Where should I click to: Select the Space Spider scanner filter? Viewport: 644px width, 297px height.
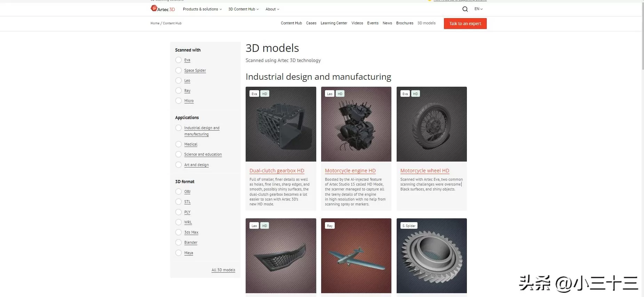(x=178, y=70)
